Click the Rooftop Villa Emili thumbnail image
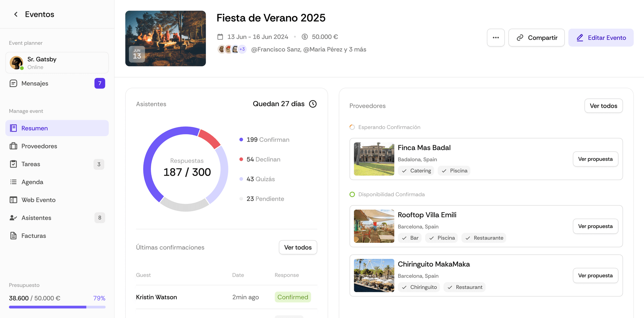Screen dimensions: 644x318 point(374,226)
